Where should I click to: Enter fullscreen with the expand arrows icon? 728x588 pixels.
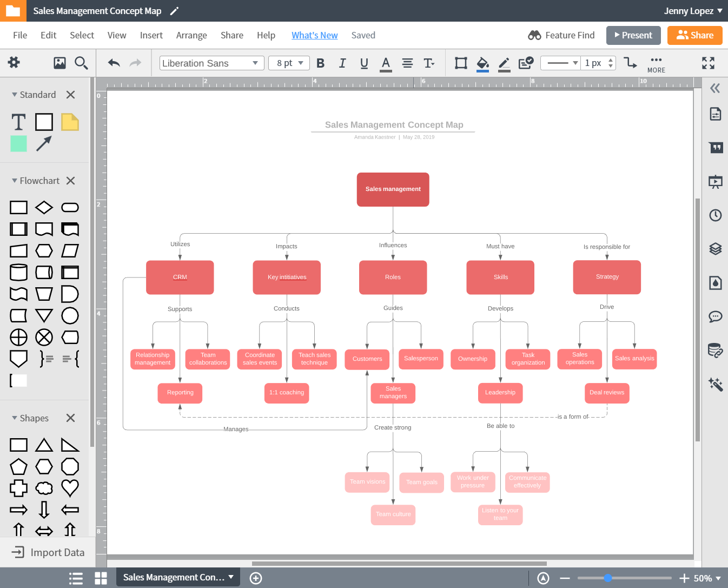point(708,63)
